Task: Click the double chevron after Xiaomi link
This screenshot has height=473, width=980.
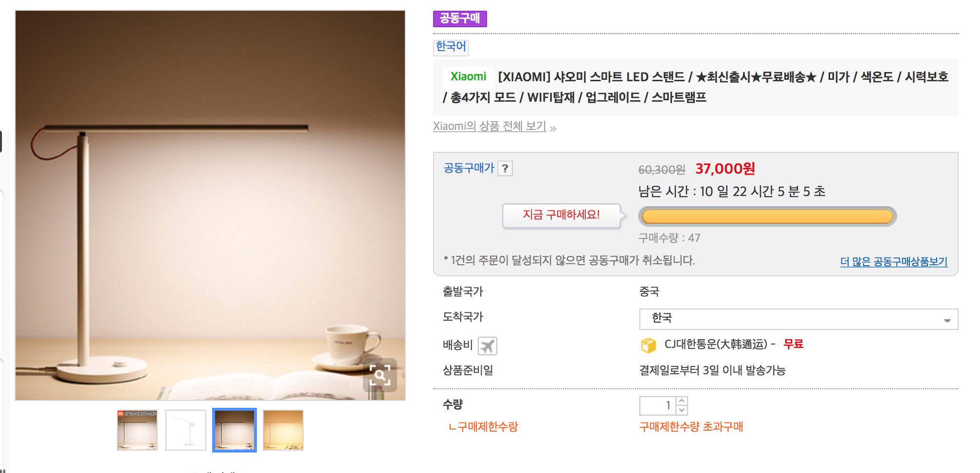Action: [553, 128]
